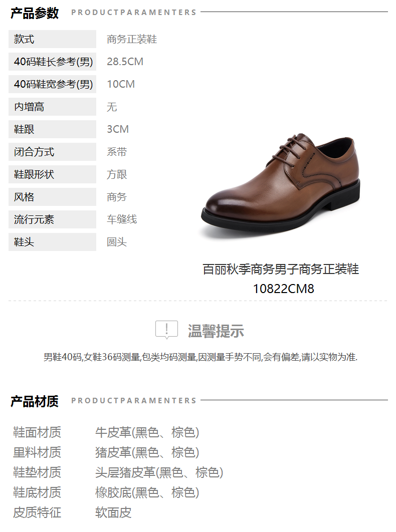Click product title 百丽秋季商务男子商务正装鞋

(281, 269)
